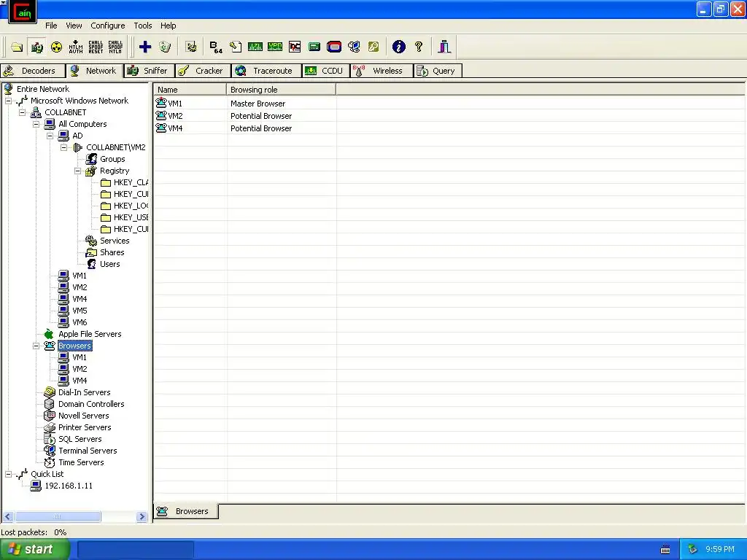The height and width of the screenshot is (560, 747).
Task: Open the Configure menu
Action: (108, 26)
